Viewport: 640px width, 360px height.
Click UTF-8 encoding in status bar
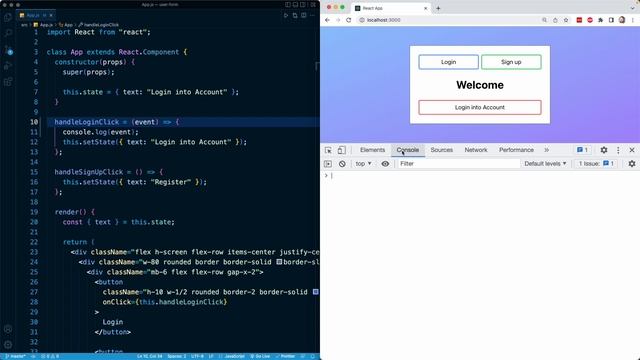coord(197,356)
